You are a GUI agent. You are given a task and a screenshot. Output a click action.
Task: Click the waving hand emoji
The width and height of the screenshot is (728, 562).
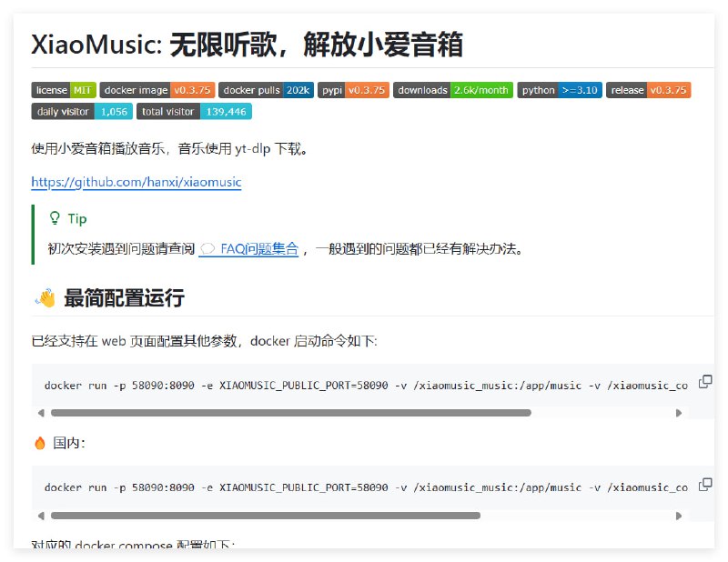[x=45, y=298]
